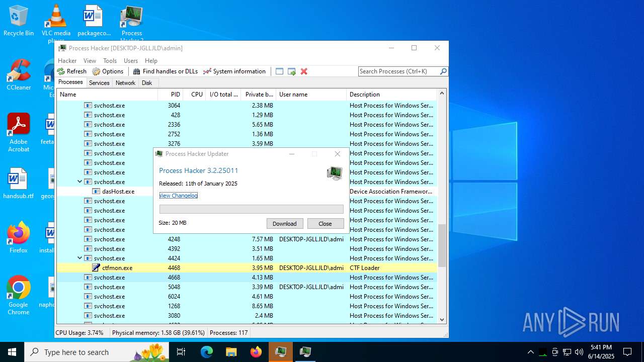
Task: Click the find window toolbar icon
Action: 280,71
